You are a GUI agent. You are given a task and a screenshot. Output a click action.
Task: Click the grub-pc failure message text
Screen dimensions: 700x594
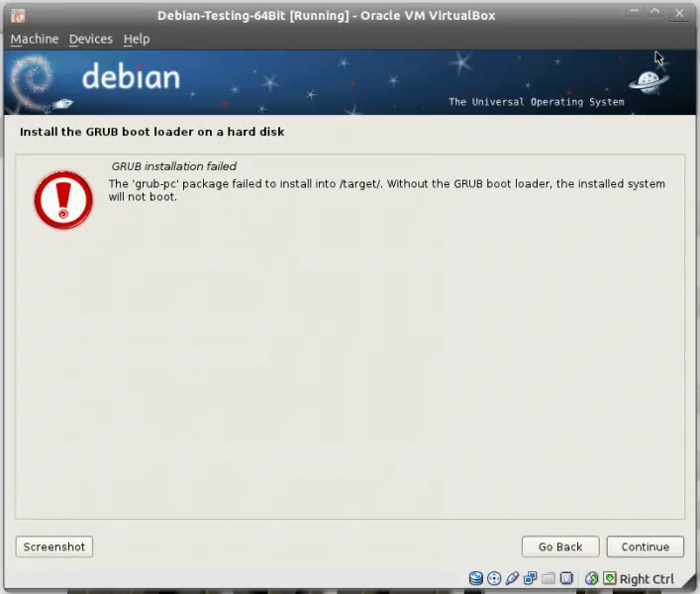386,190
